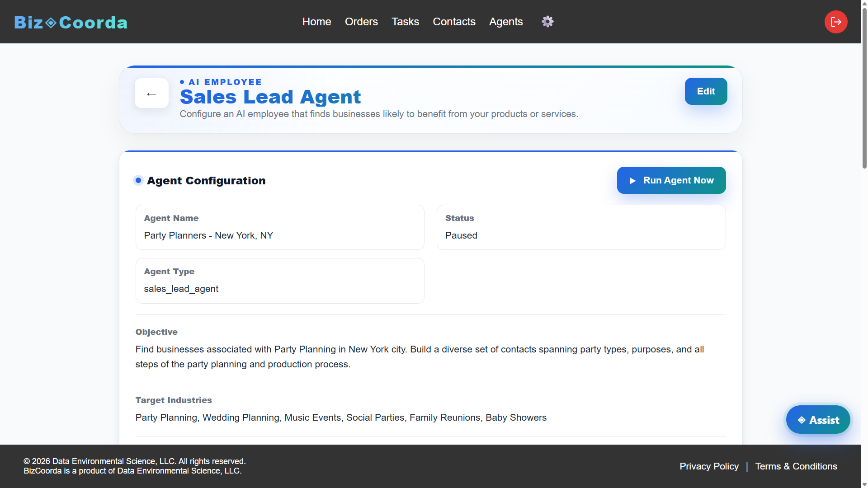Click the scrollbar down arrow

click(864, 484)
